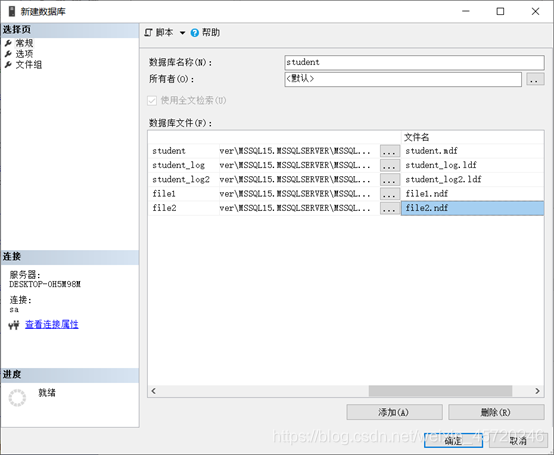554x455 pixels.
Task: Click the student.mdf file name cell
Action: [472, 151]
